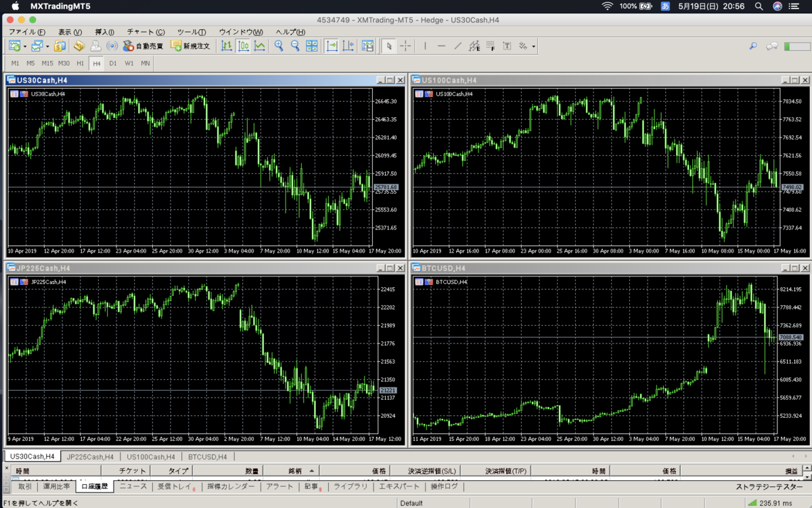Sort history by 決済逆指値(S/L) header
This screenshot has width=812, height=508.
point(432,471)
